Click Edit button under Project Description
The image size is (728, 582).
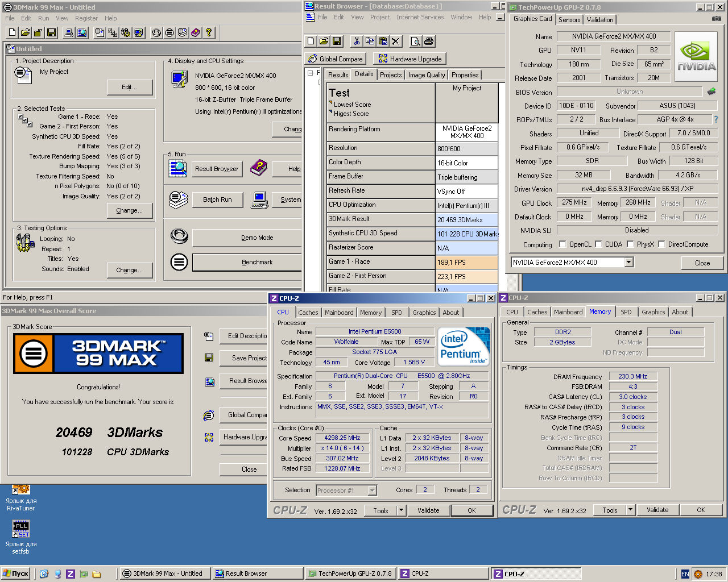130,87
